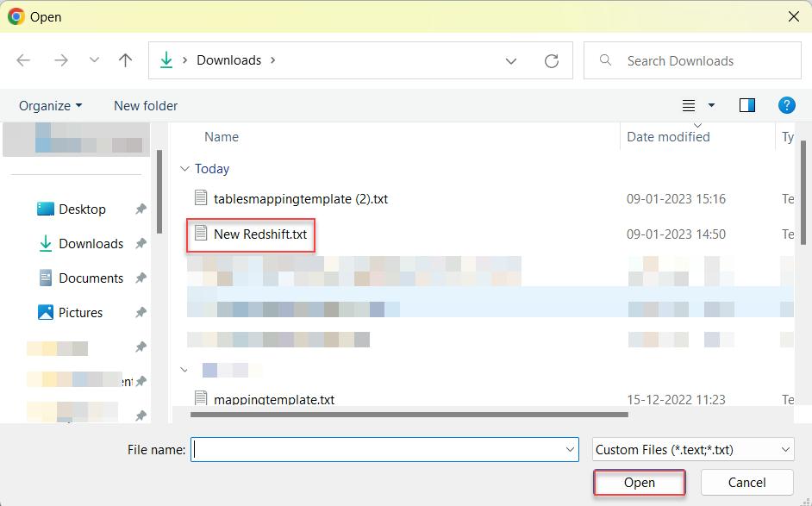Click the Open button
812x506 pixels.
tap(639, 483)
